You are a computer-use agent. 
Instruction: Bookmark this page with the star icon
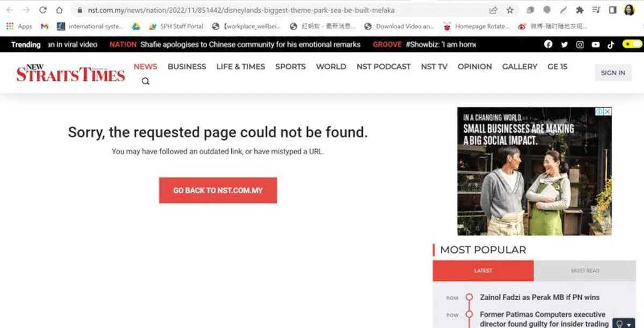pyautogui.click(x=510, y=10)
